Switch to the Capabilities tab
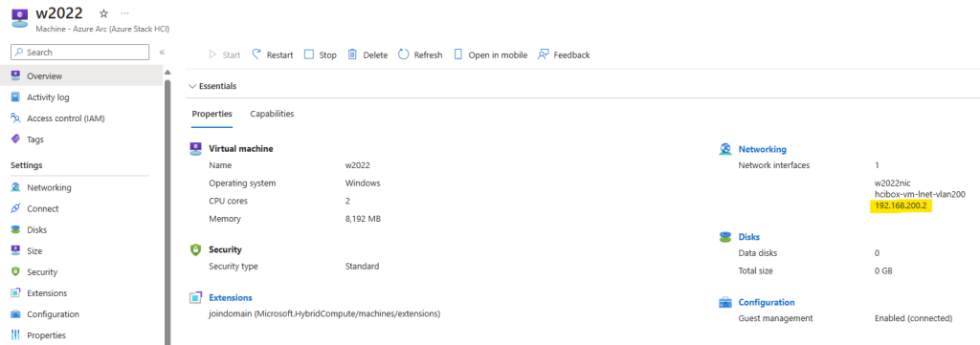This screenshot has width=980, height=345. pyautogui.click(x=272, y=114)
